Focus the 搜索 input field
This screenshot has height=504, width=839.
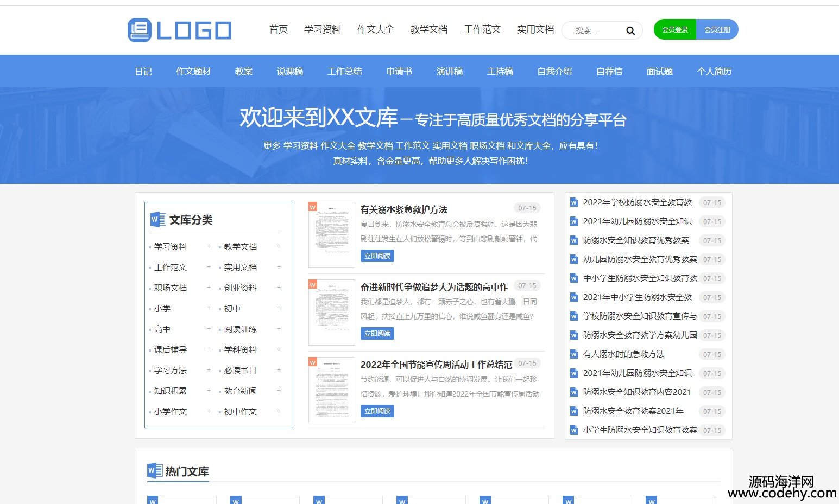(595, 30)
